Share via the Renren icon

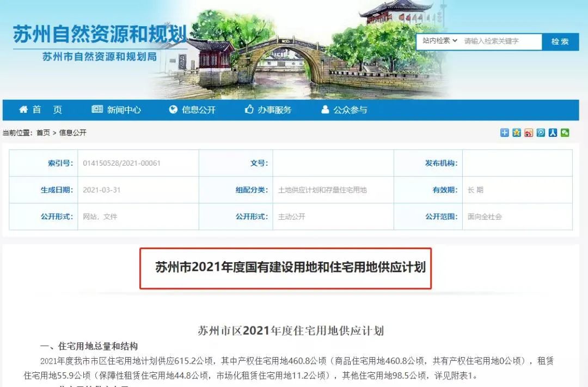(x=553, y=132)
